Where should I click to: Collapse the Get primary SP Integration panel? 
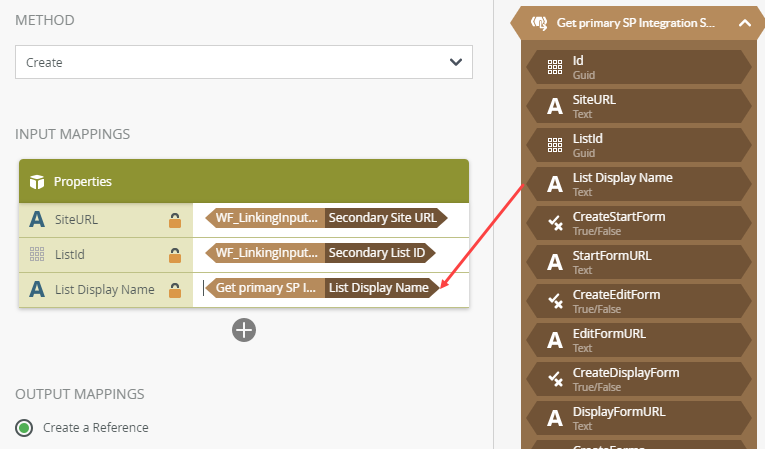[744, 22]
